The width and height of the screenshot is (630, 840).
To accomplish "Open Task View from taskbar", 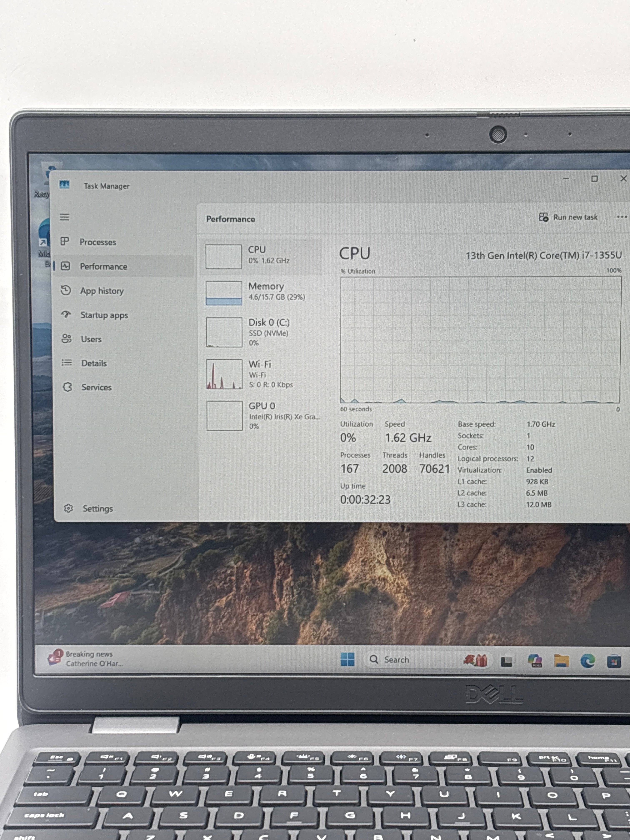I will 507,661.
